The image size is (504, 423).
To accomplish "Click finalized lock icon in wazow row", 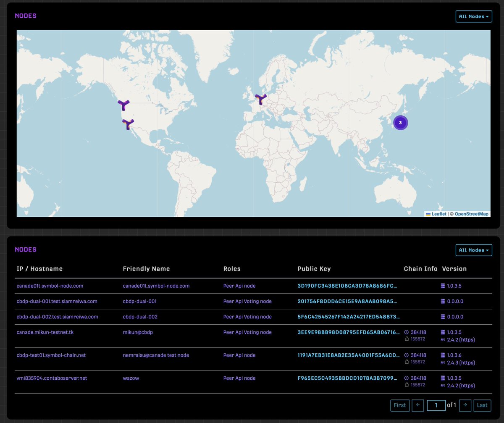I will click(x=407, y=385).
